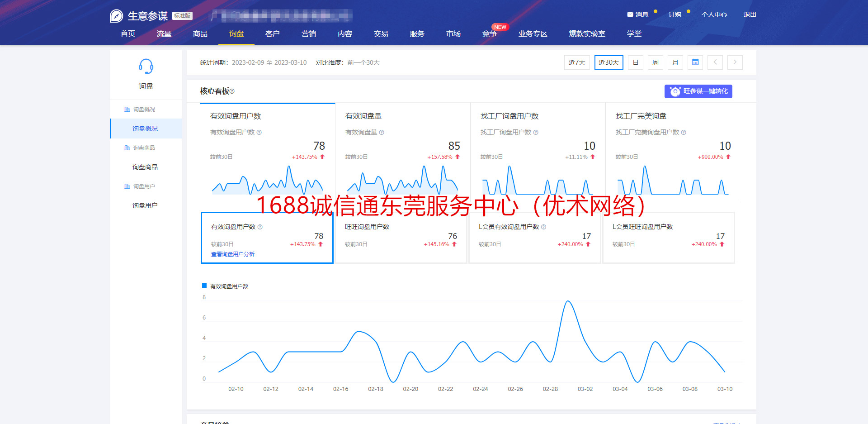Expand the 询盘商品 sidebar group
Viewport: 868px width, 424px height.
click(144, 148)
